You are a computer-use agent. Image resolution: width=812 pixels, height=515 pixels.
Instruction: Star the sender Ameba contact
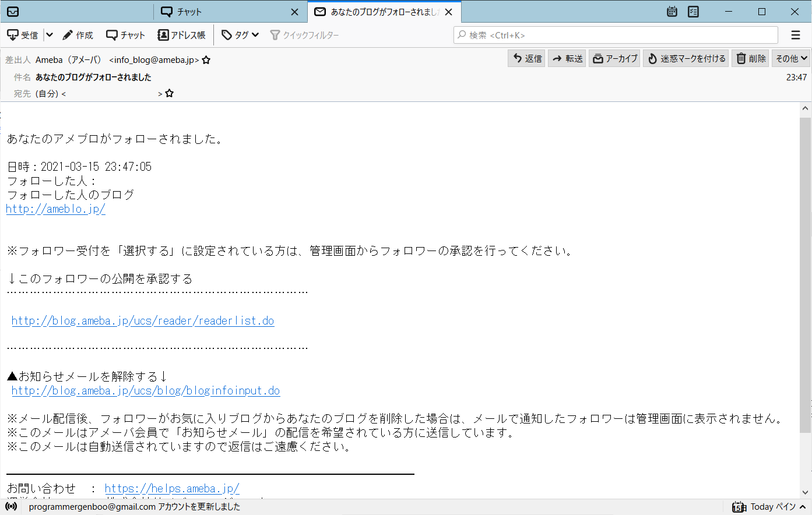pos(206,60)
